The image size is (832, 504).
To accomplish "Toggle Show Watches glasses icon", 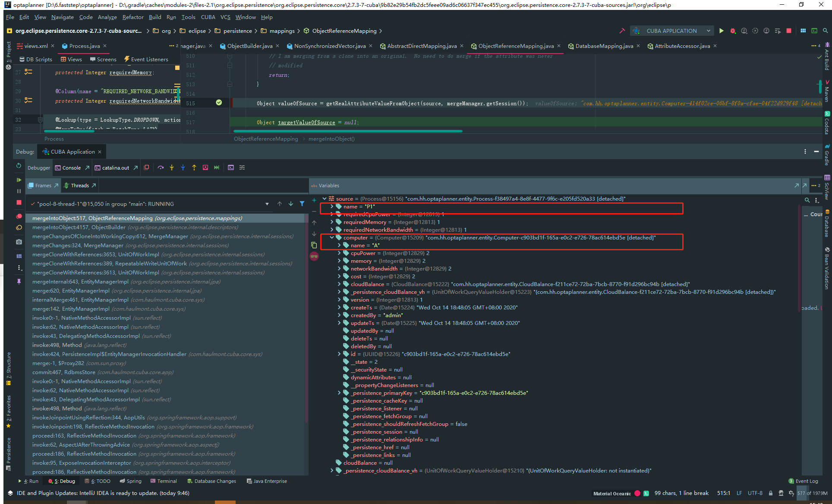I will click(314, 256).
